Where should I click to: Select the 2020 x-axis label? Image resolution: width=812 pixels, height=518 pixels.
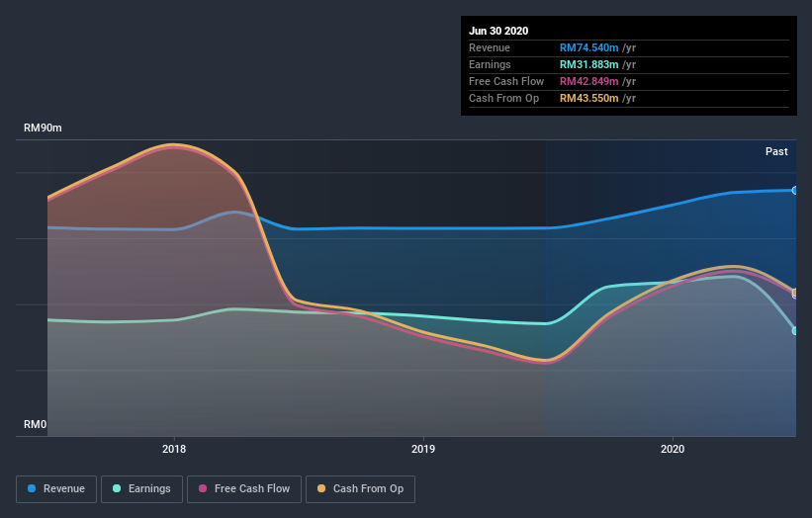(673, 449)
